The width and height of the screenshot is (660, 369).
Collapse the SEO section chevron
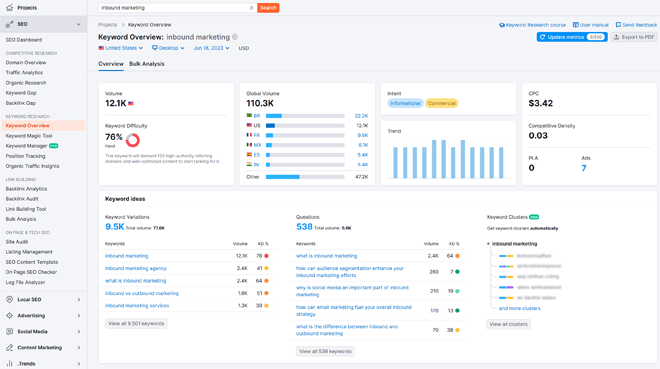tap(78, 24)
